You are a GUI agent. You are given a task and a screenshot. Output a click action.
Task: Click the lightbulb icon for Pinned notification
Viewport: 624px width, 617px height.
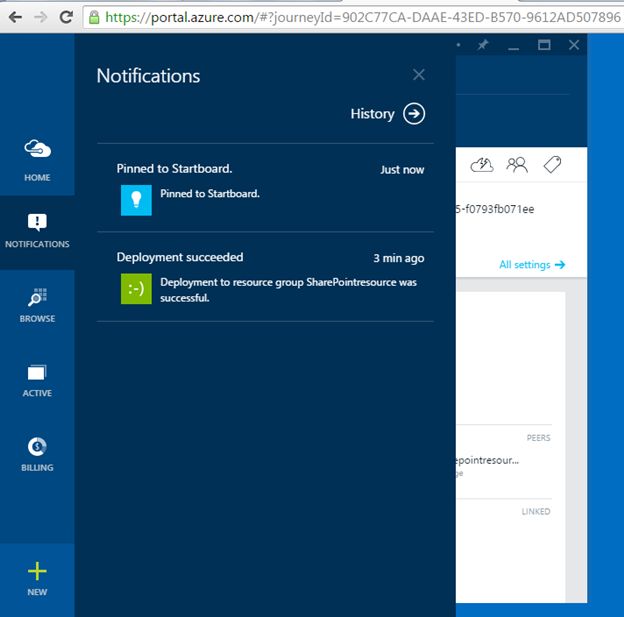pos(136,200)
